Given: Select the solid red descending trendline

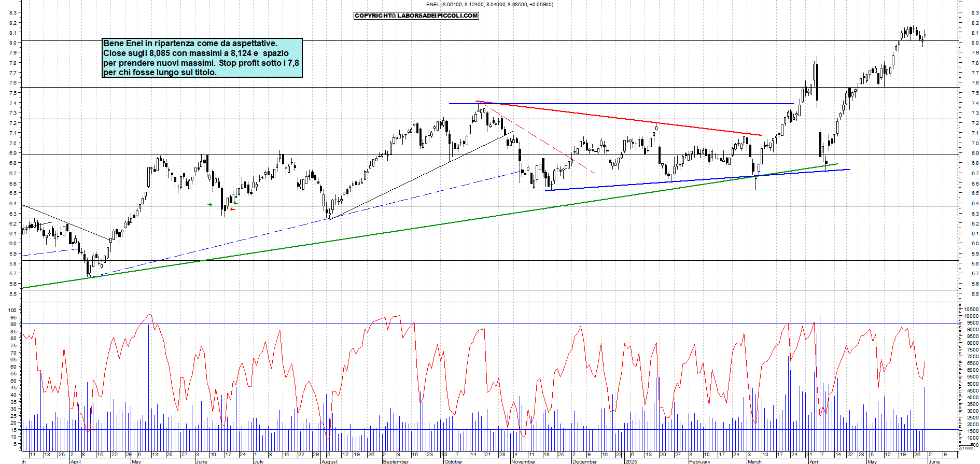Looking at the screenshot, I should pyautogui.click(x=622, y=118).
